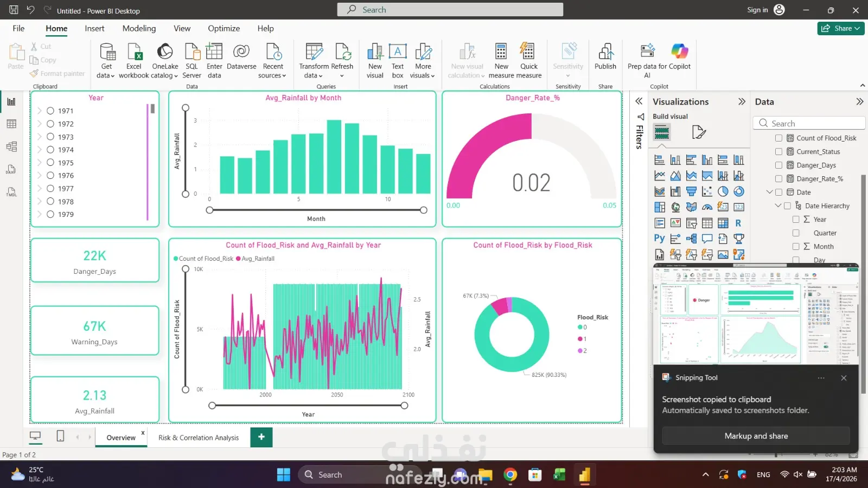Image resolution: width=868 pixels, height=488 pixels.
Task: Open Model view in sidebar
Action: click(11, 146)
